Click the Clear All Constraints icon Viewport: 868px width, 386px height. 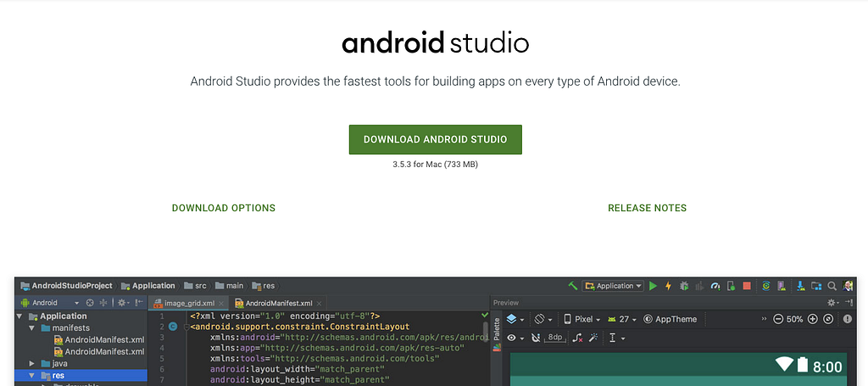click(x=578, y=338)
